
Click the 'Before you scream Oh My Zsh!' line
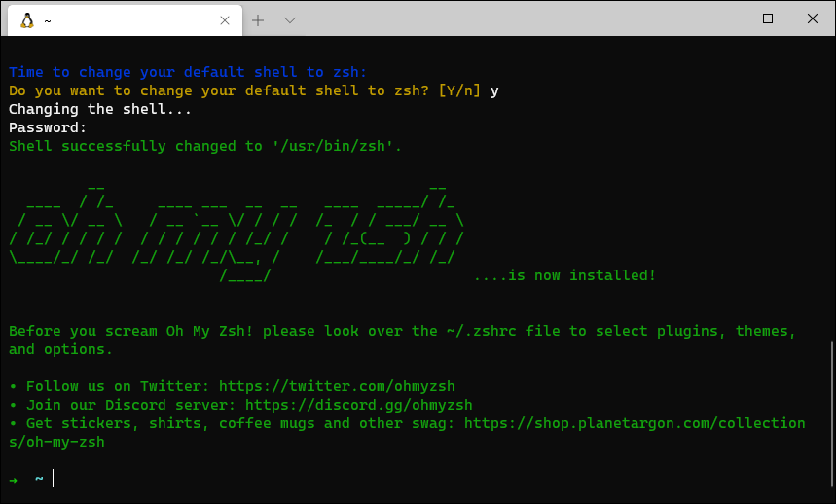[402, 331]
